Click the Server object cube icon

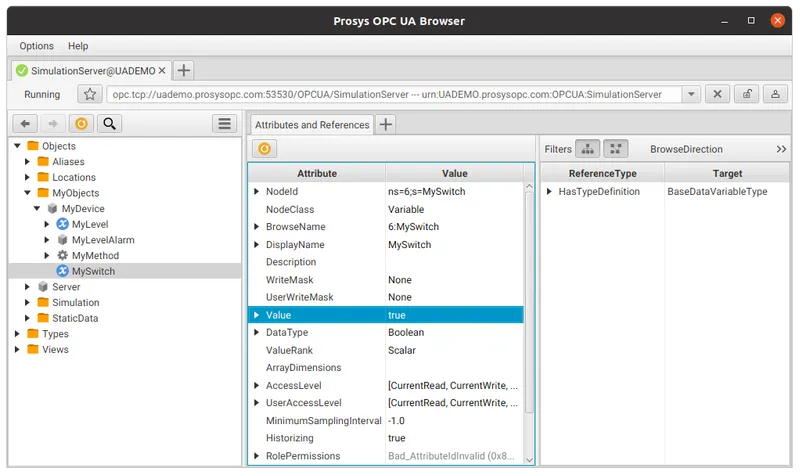[x=43, y=286]
